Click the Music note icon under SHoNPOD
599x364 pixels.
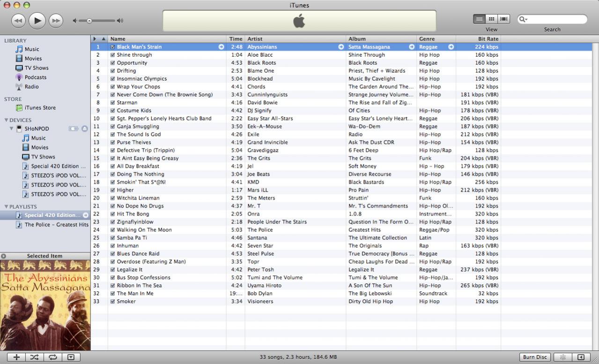click(26, 138)
